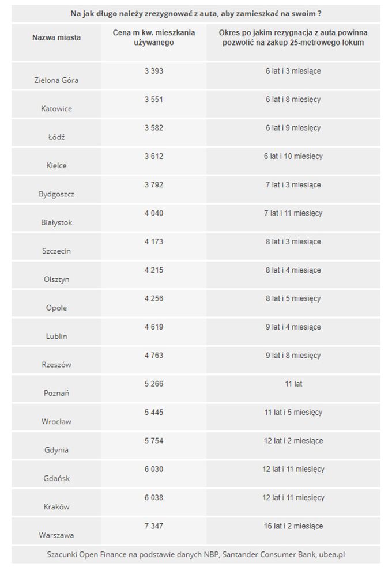Select the Bydgoszcz price 3 792
Image resolution: width=392 pixels, height=567 pixels.
tap(154, 185)
